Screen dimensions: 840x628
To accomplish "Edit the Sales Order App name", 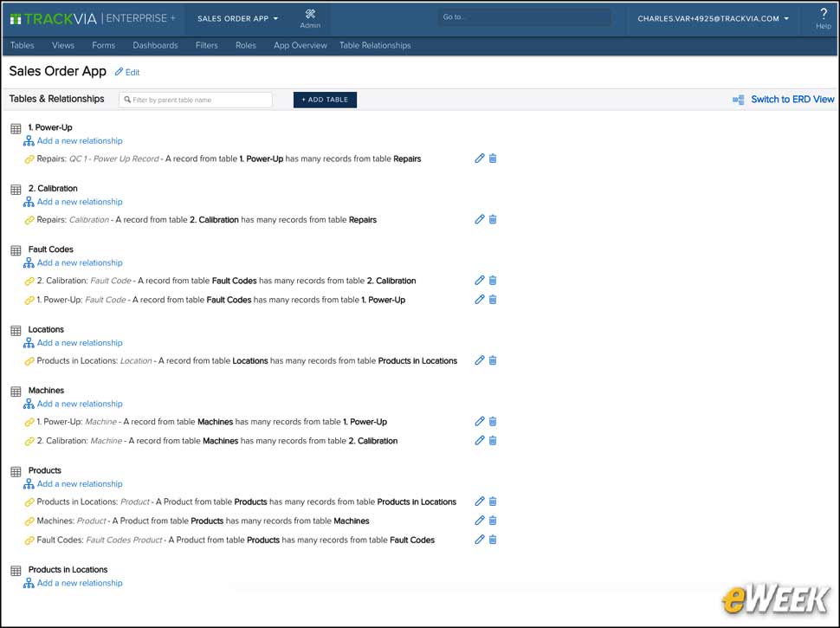I will [x=127, y=73].
